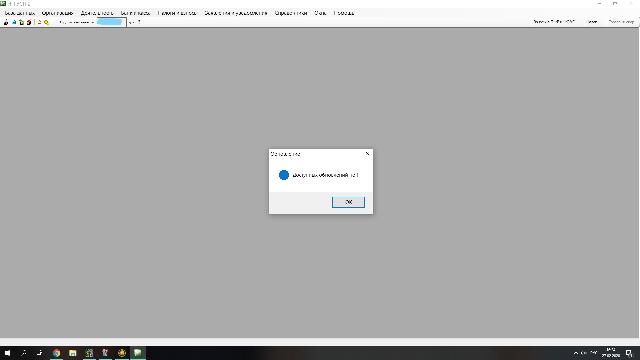Click the first black toolbar icon
The height and width of the screenshot is (360, 640).
pos(6,22)
